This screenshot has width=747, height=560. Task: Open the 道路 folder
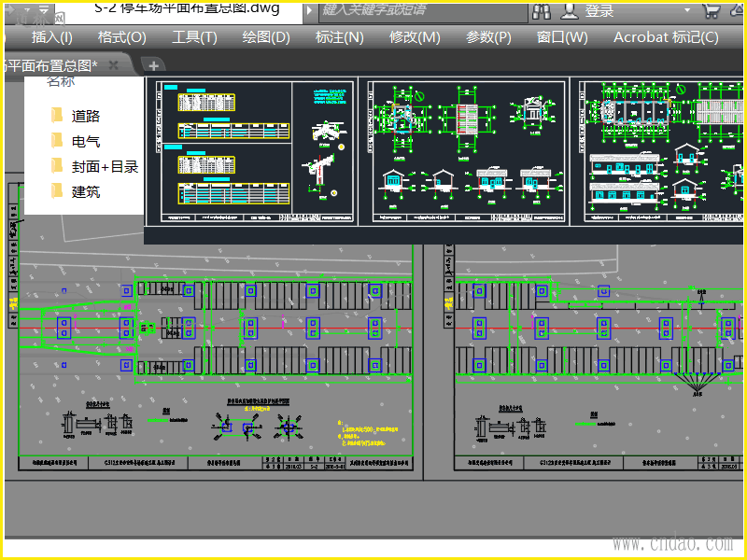click(x=76, y=116)
